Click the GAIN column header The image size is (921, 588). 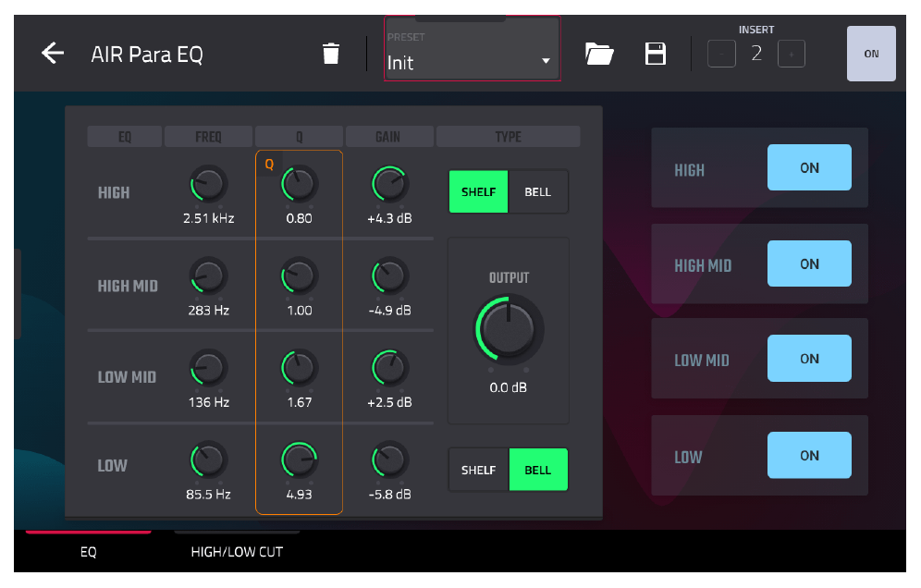coord(388,137)
